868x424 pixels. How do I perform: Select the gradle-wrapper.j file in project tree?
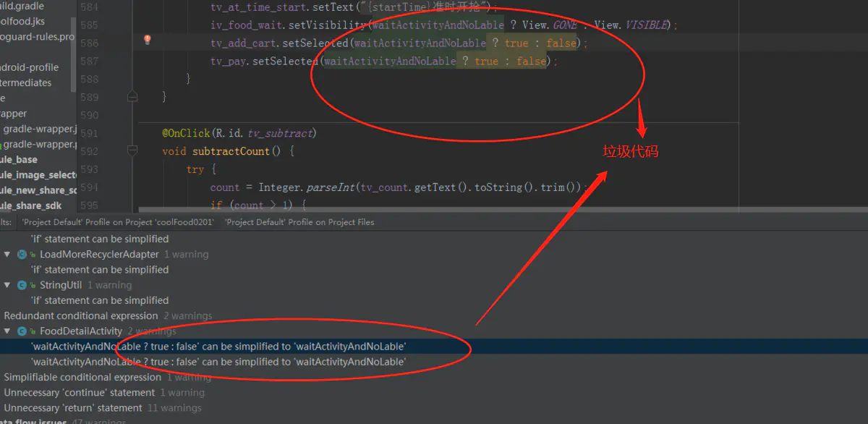click(x=39, y=129)
